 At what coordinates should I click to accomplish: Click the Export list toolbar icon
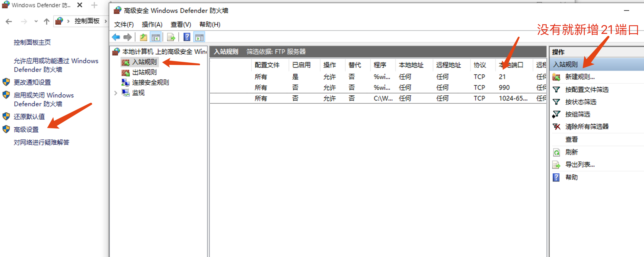(171, 37)
